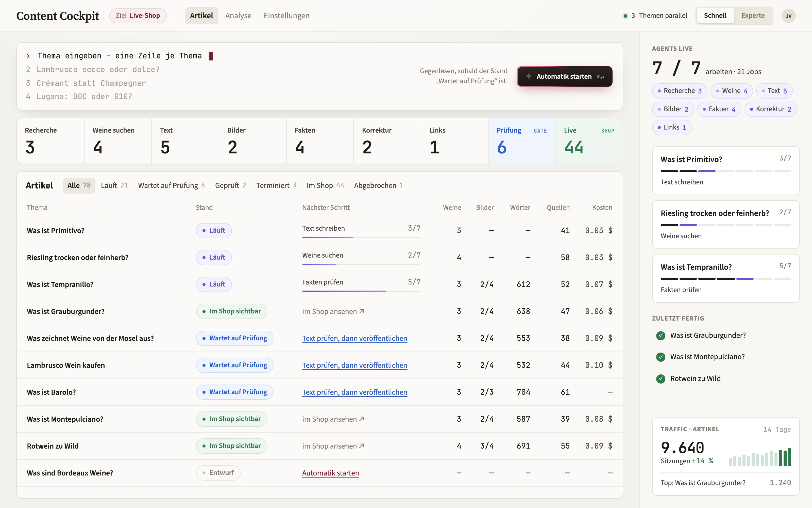Viewport: 812px width, 508px height.
Task: Open the Einstellungen tab
Action: tap(286, 16)
